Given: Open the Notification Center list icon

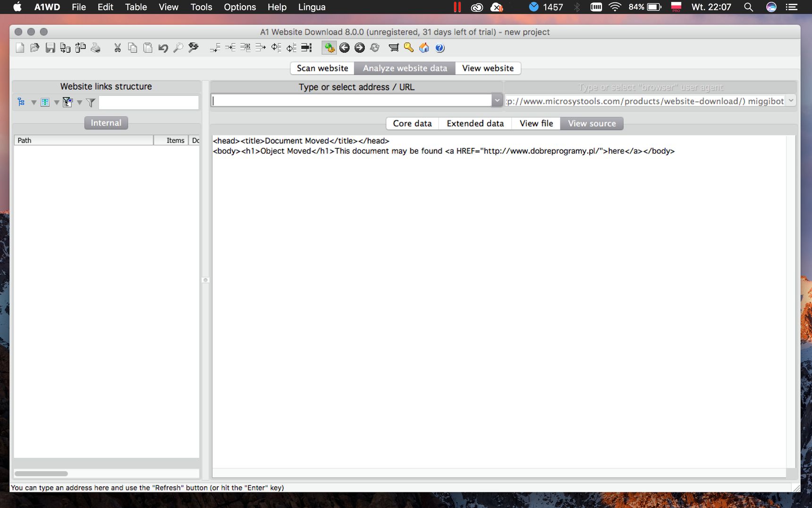Looking at the screenshot, I should pos(791,7).
